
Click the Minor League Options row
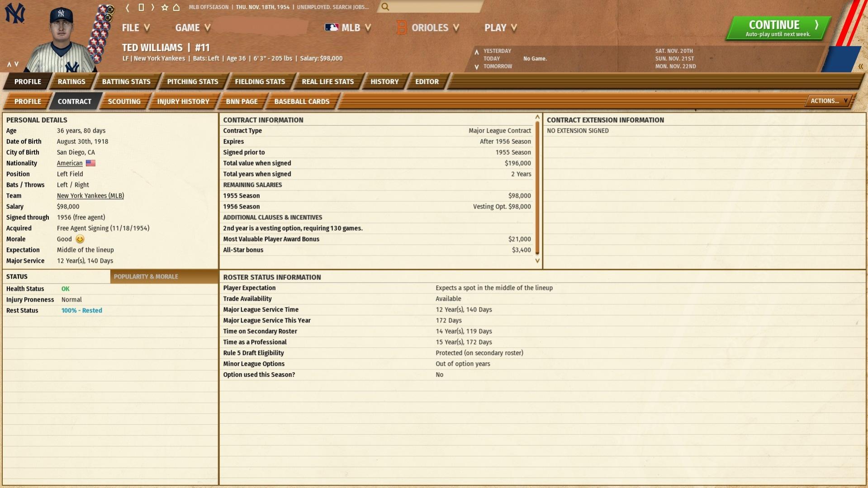542,364
